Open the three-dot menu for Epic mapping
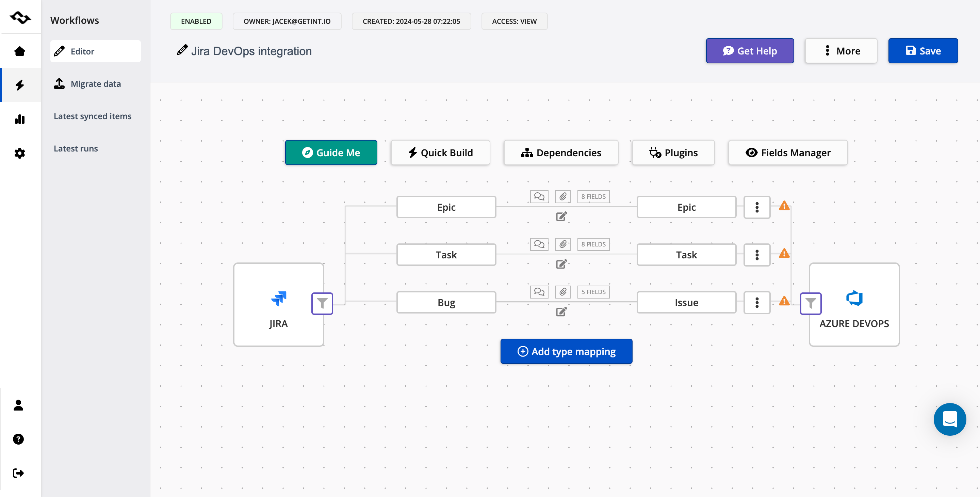This screenshot has height=497, width=980. [x=757, y=207]
